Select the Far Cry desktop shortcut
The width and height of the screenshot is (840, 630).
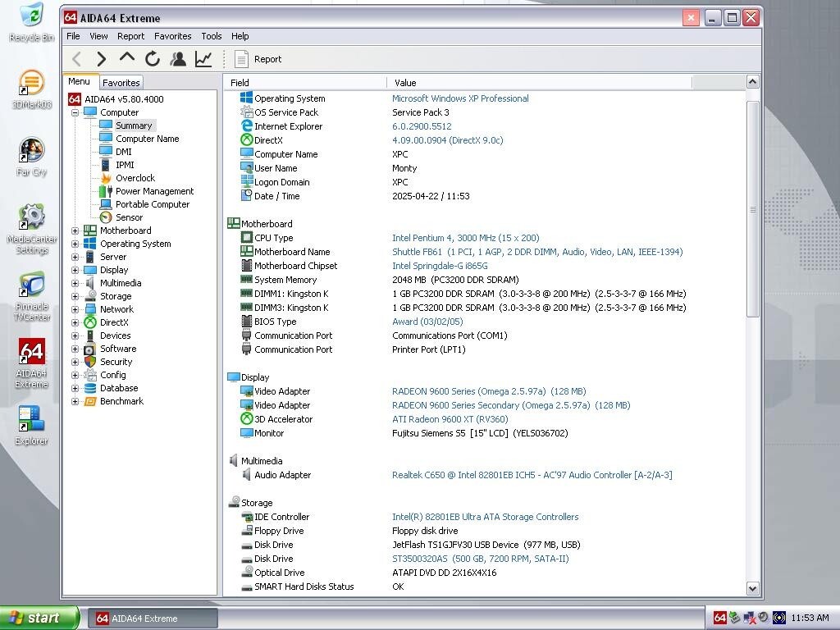(32, 157)
